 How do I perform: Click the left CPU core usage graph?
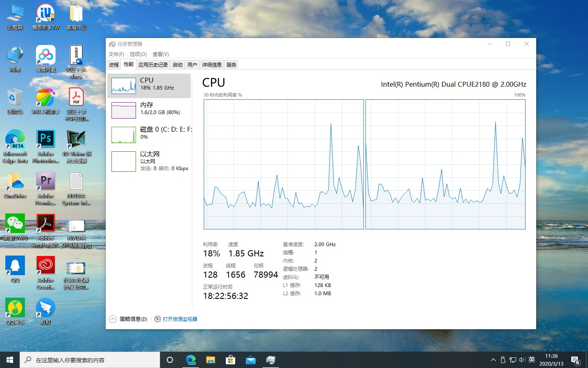[x=283, y=164]
